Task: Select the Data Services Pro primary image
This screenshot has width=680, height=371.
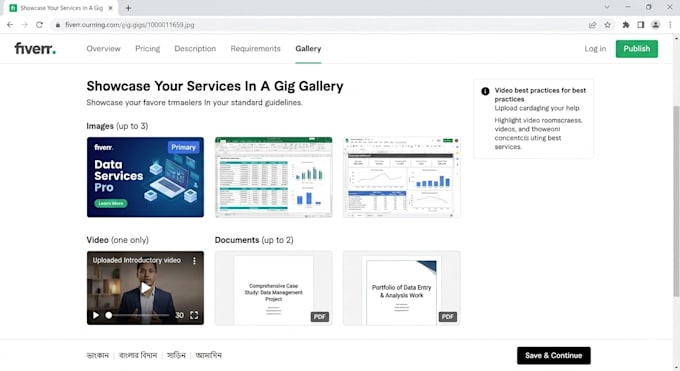Action: [x=145, y=177]
